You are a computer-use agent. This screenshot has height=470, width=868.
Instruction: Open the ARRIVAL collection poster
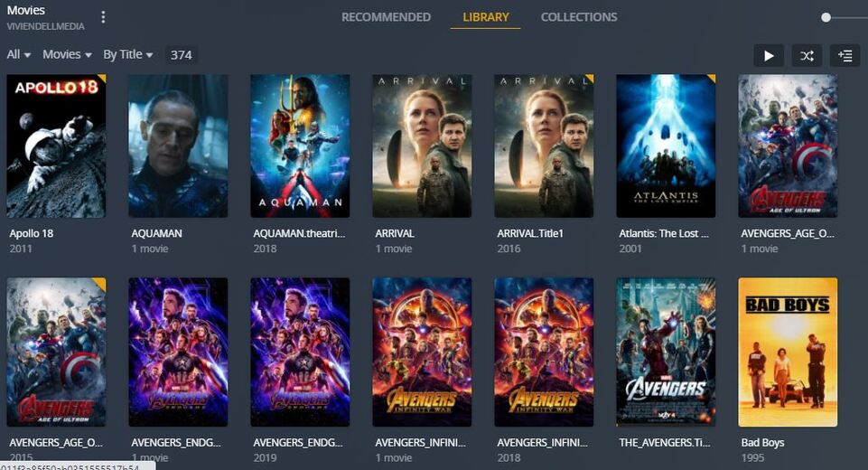(422, 146)
